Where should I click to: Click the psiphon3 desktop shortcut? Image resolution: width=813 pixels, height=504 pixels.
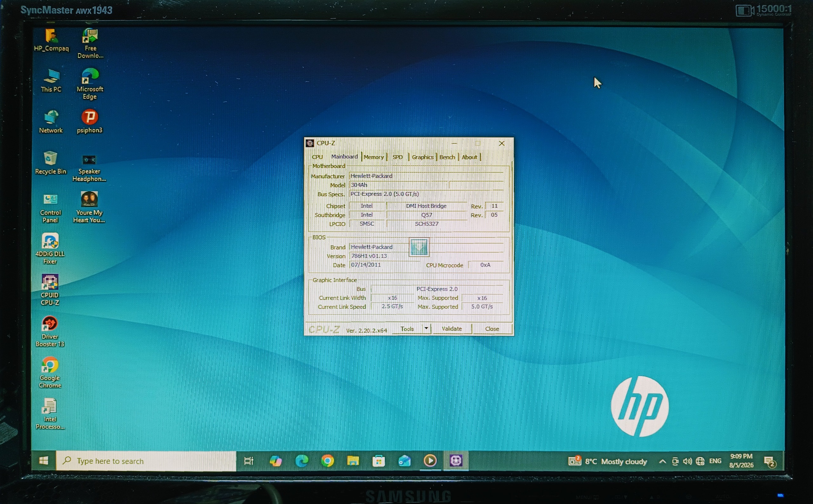(x=89, y=121)
